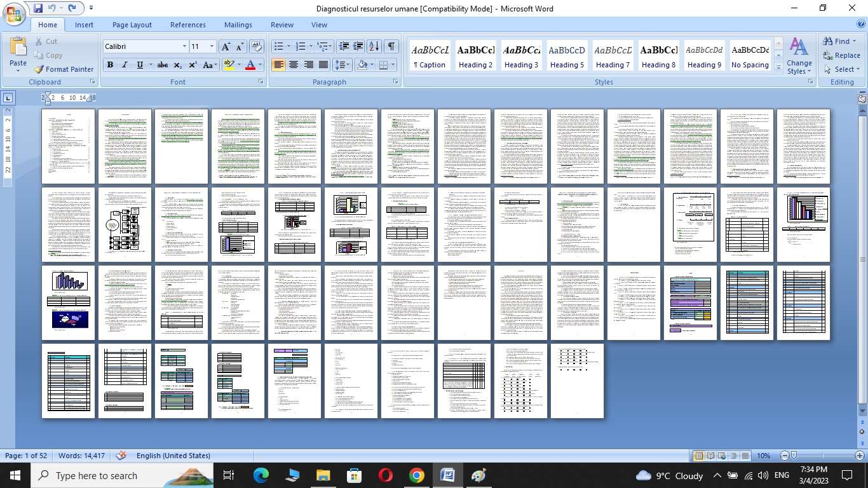868x488 pixels.
Task: Toggle Bold formatting
Action: [x=111, y=65]
